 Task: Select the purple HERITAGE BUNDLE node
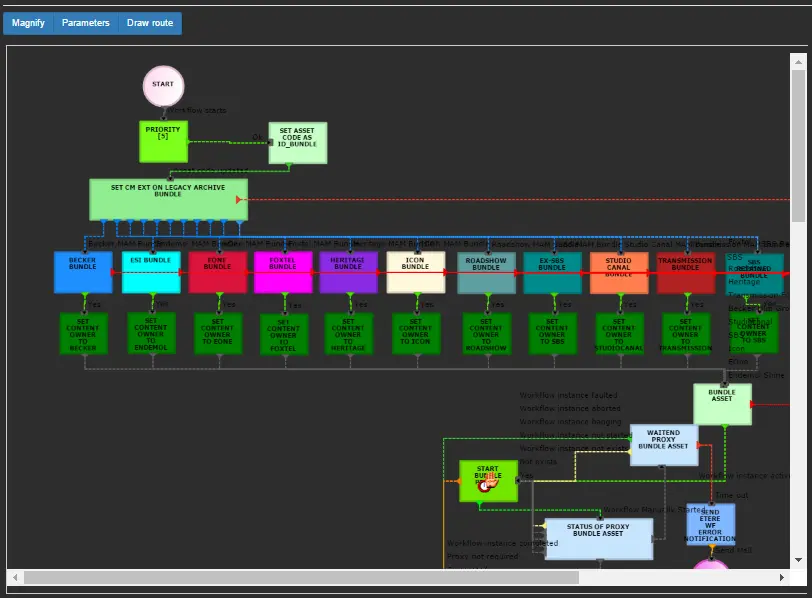coord(348,272)
